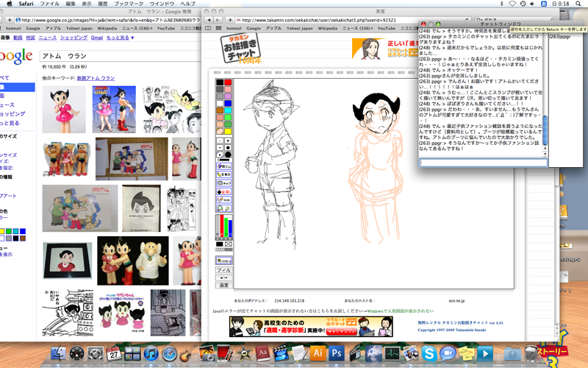Pick the blue color swatch
588x368 pixels.
(x=228, y=103)
